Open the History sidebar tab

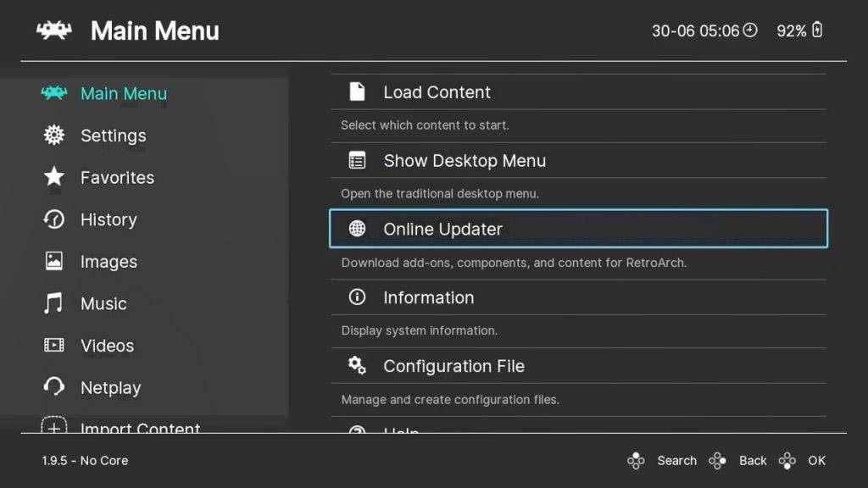point(108,219)
